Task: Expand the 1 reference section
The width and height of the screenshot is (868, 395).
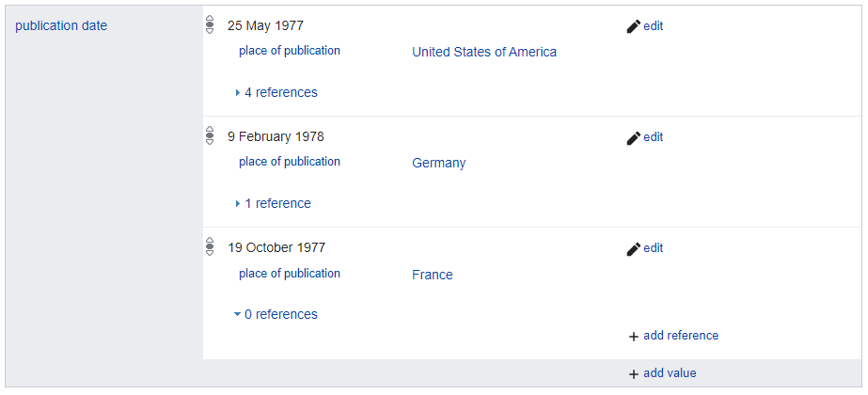Action: [273, 203]
